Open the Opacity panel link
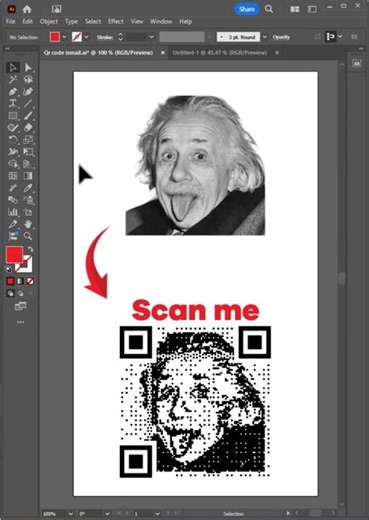369x520 pixels. point(281,37)
